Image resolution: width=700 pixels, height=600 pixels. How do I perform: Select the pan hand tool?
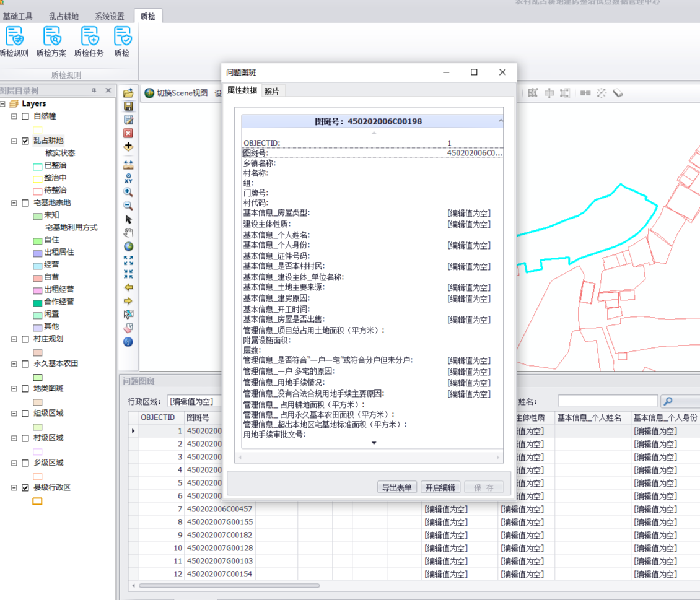[128, 233]
